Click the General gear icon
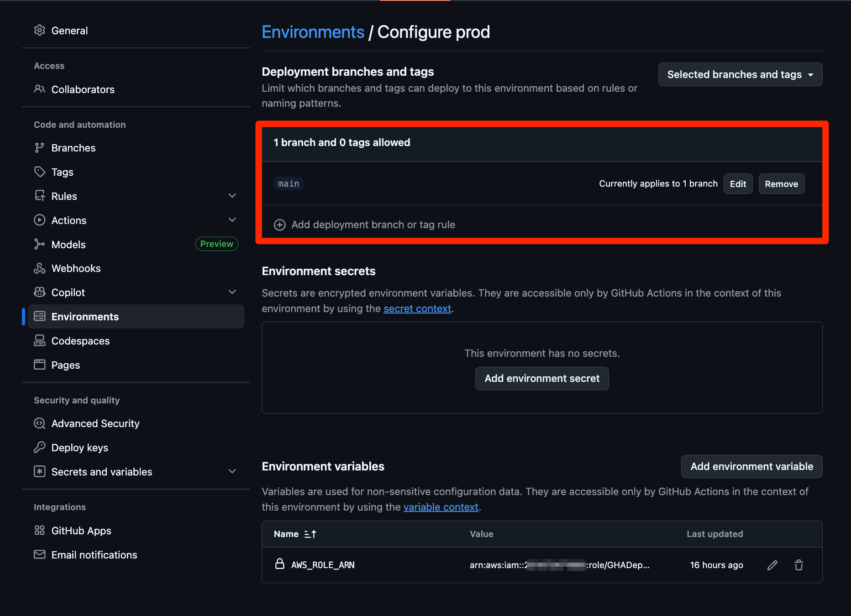The image size is (851, 616). [x=40, y=30]
